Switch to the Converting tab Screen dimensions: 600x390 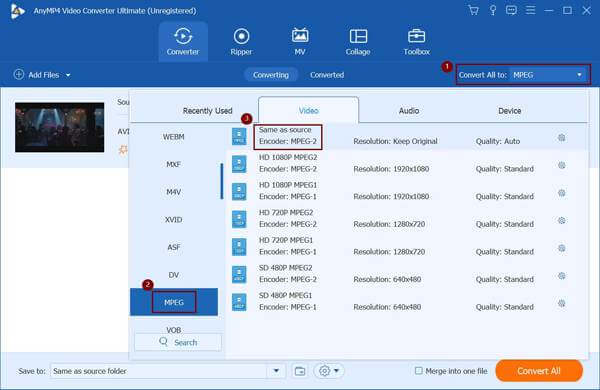[x=271, y=75]
